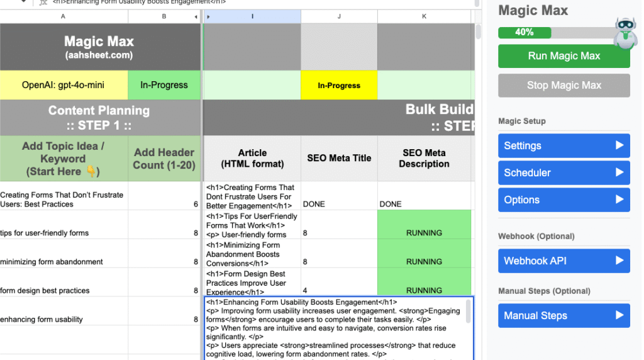This screenshot has width=644, height=360.
Task: Select 'SEO Meta Title' header cell
Action: [x=339, y=159]
